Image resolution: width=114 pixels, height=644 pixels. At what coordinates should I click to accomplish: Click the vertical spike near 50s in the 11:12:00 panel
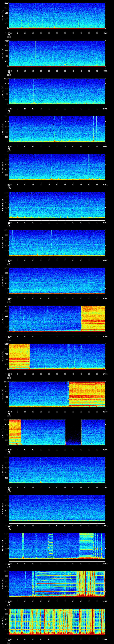click(89, 205)
